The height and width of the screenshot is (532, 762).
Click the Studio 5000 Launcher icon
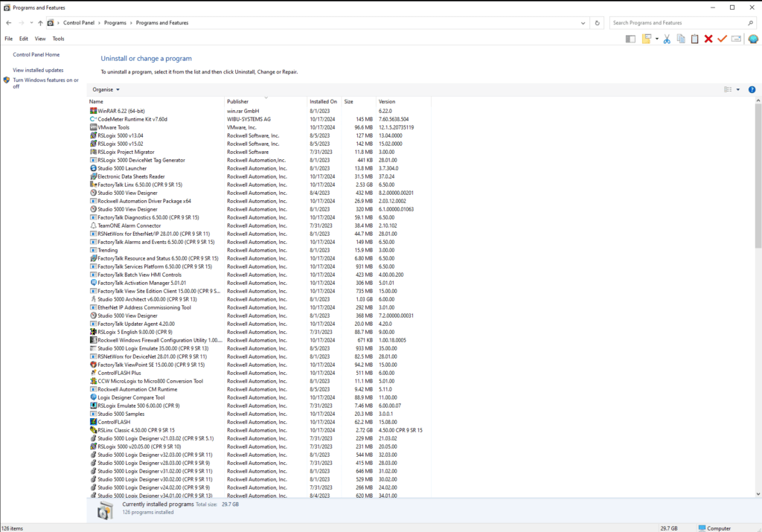(93, 168)
